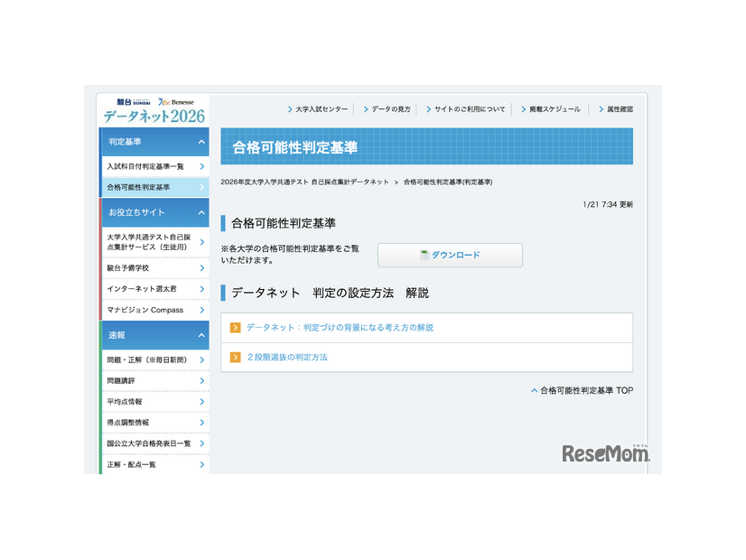Click the blue arrow beside 駿台予備学校
Viewport: 746px width, 560px height.
[x=200, y=269]
